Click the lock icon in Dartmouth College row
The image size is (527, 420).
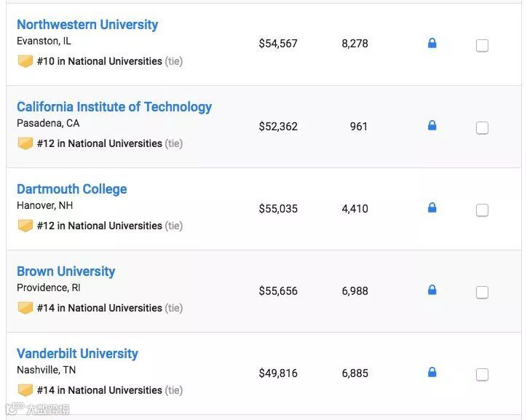[432, 208]
